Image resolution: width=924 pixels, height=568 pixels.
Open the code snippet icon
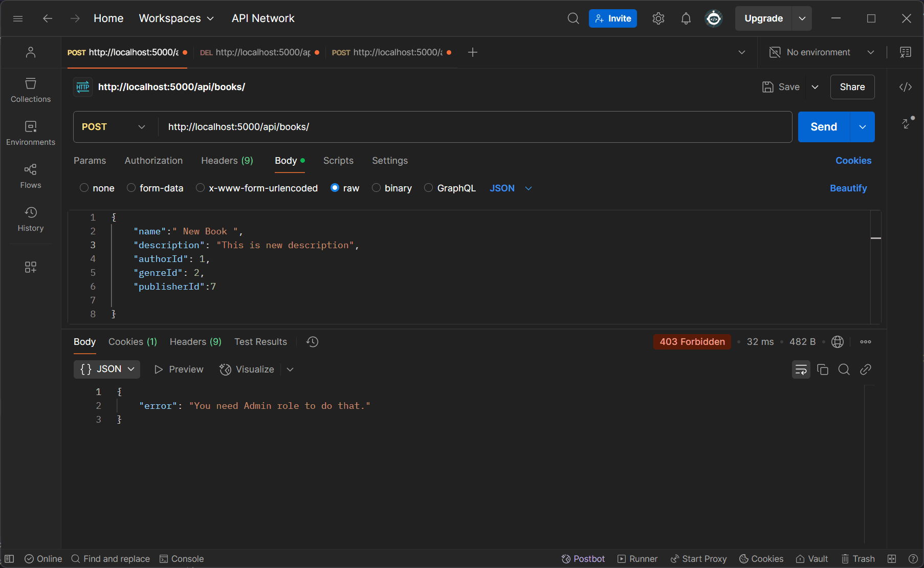coord(906,87)
